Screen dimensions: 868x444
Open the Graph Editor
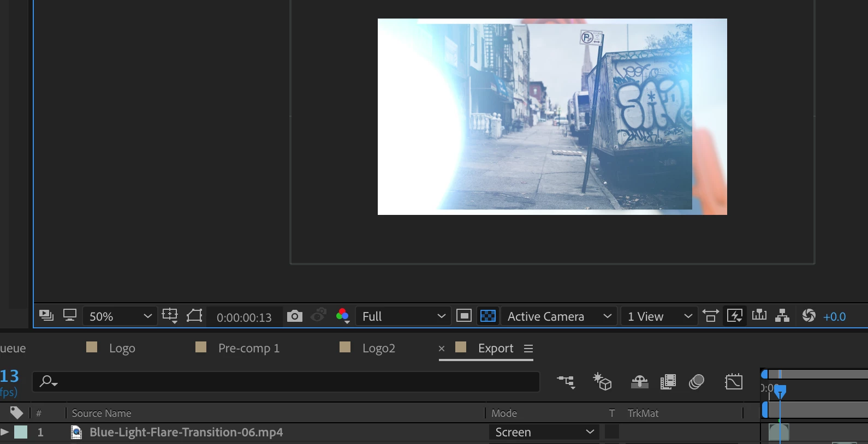point(734,382)
